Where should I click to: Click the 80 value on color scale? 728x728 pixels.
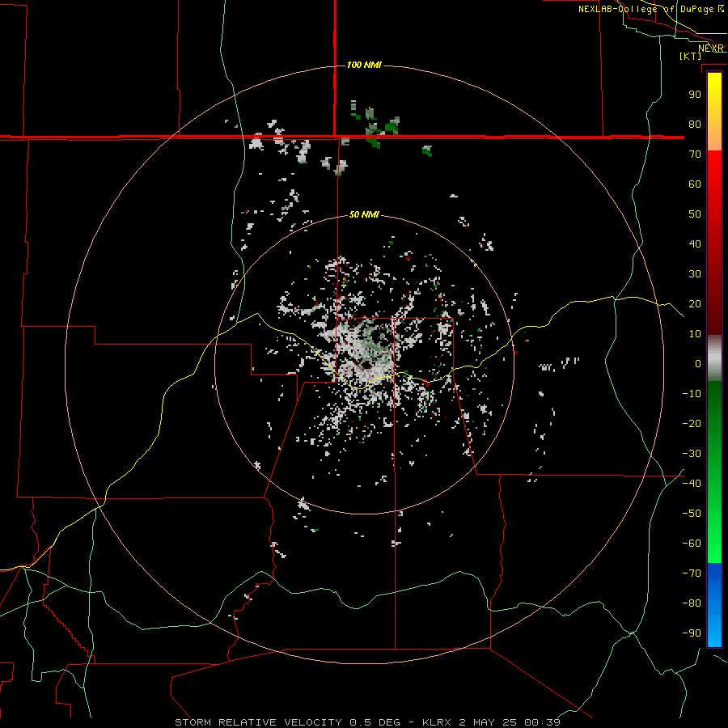coord(695,125)
